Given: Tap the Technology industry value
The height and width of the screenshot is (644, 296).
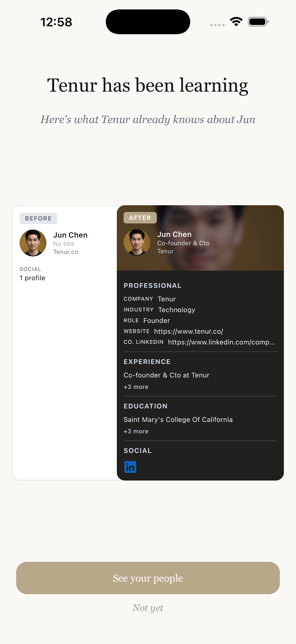Looking at the screenshot, I should [177, 310].
